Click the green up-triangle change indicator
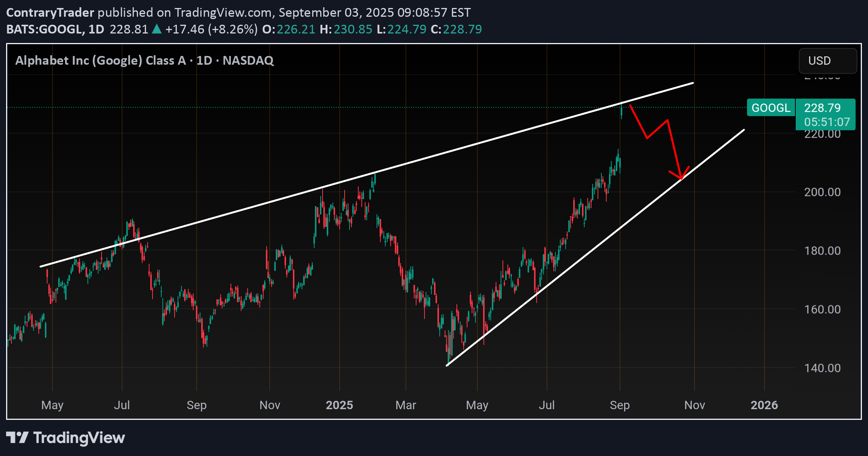This screenshot has width=868, height=456. click(x=157, y=29)
